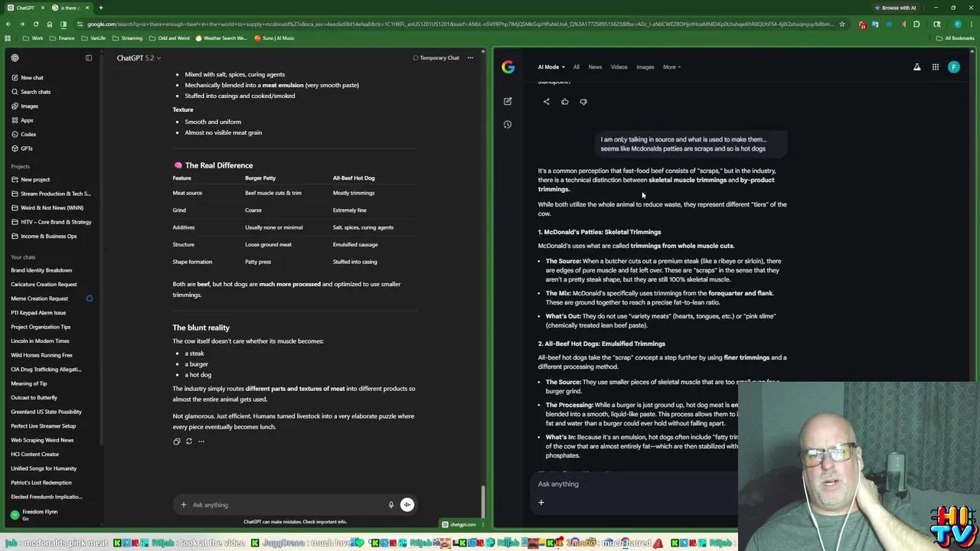Start a New chat in ChatGPT sidebar
980x551 pixels.
pyautogui.click(x=27, y=77)
